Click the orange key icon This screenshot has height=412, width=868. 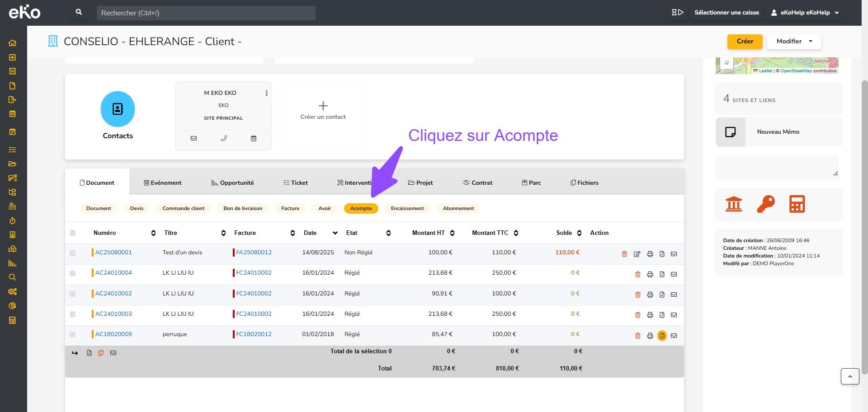[765, 204]
